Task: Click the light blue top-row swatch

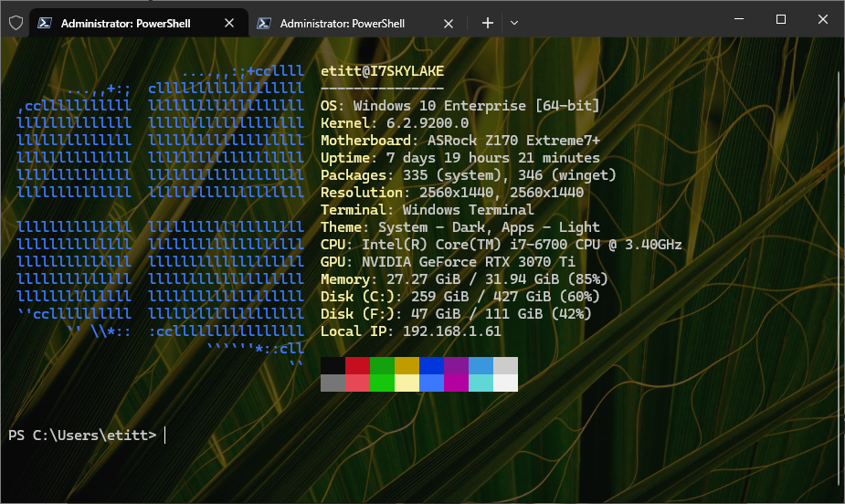Action: click(x=481, y=365)
